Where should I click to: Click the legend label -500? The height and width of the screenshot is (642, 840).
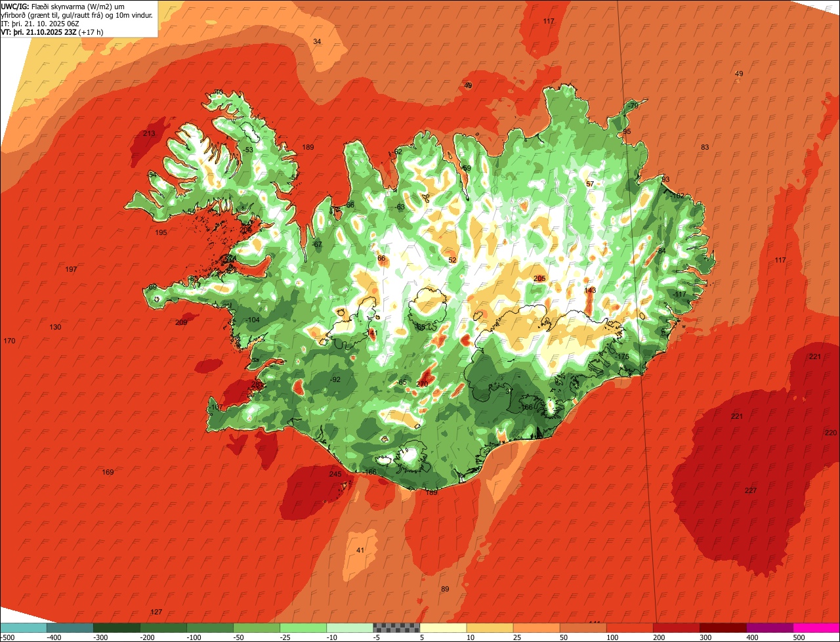(x=7, y=637)
